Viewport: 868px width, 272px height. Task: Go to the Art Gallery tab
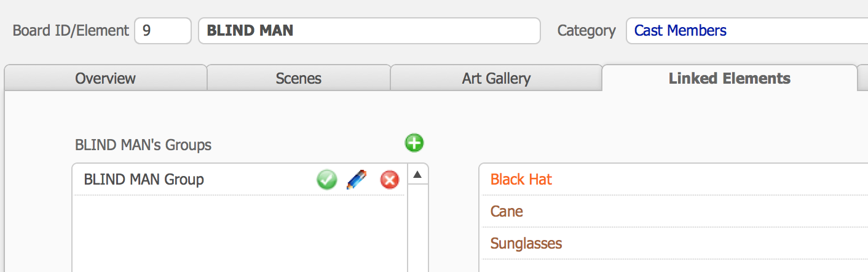496,79
